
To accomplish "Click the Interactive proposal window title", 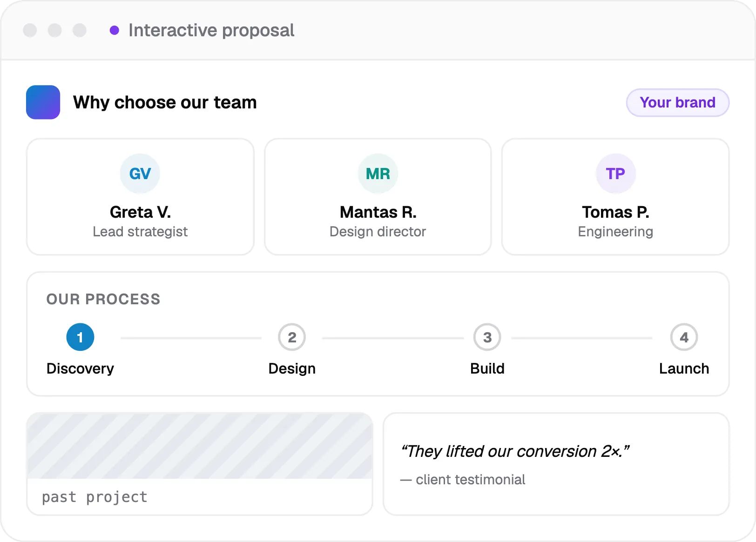I will tap(211, 30).
